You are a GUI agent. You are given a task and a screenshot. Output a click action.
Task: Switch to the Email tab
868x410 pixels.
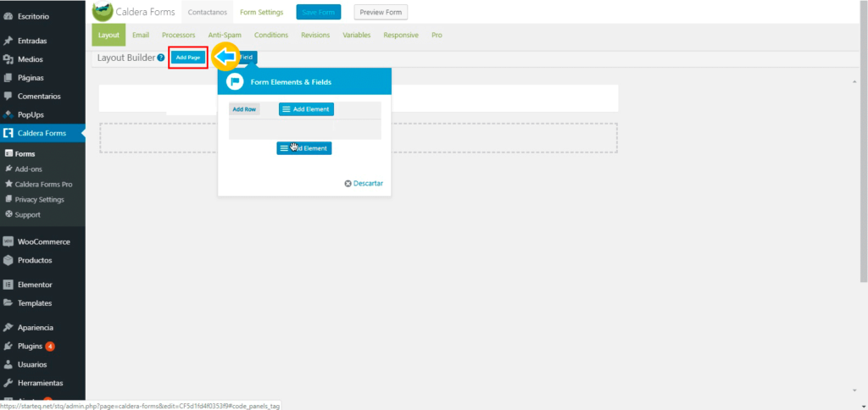[141, 36]
